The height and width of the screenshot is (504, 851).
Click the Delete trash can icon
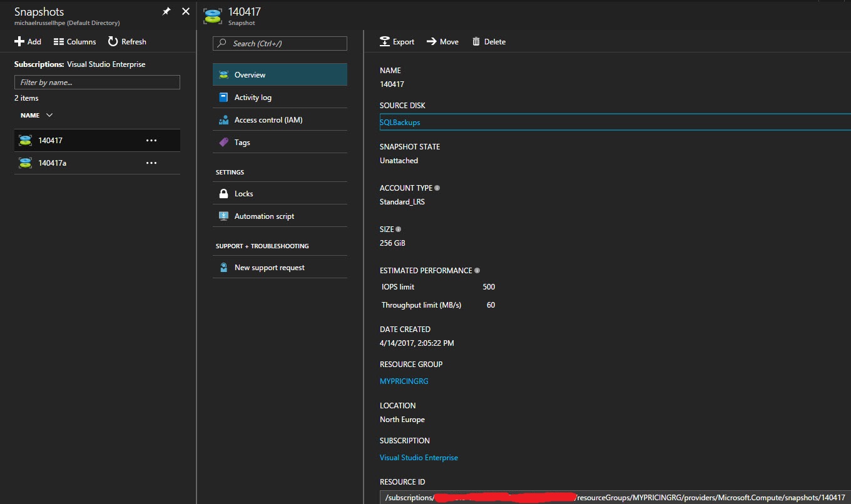tap(476, 41)
